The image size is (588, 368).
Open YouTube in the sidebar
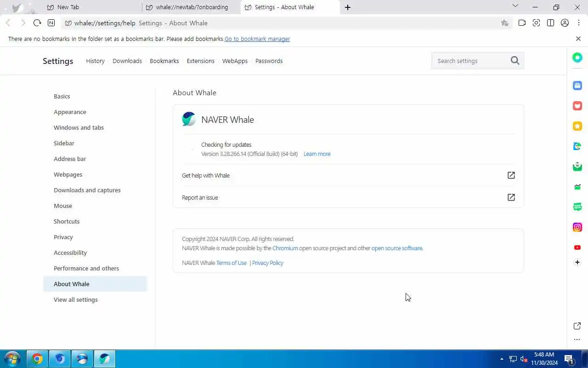(x=577, y=247)
